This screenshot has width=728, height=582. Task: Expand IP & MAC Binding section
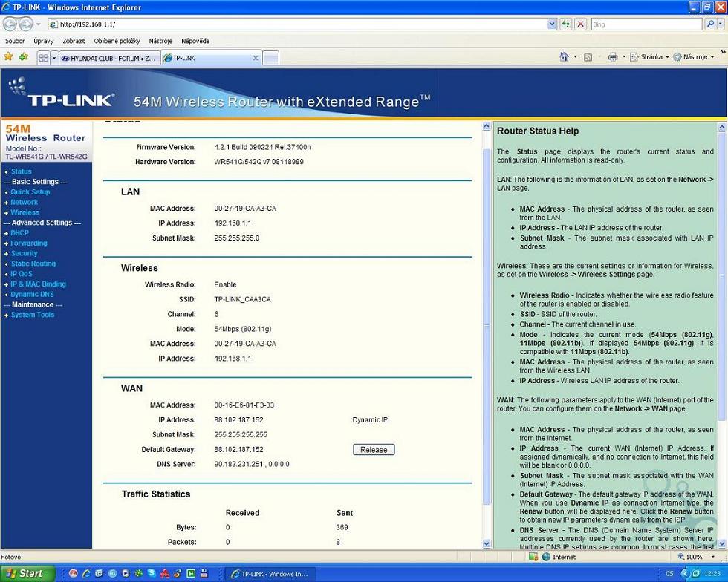pos(38,284)
